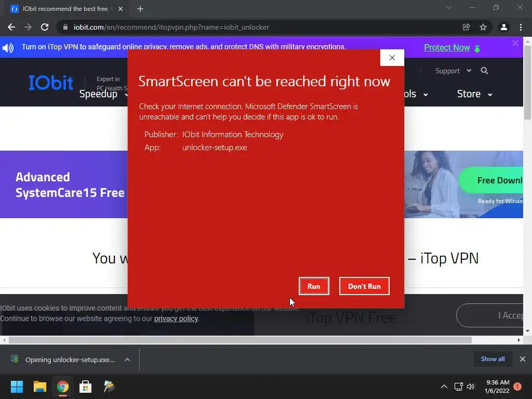
Task: Open Chrome three-dot menu
Action: tap(521, 27)
